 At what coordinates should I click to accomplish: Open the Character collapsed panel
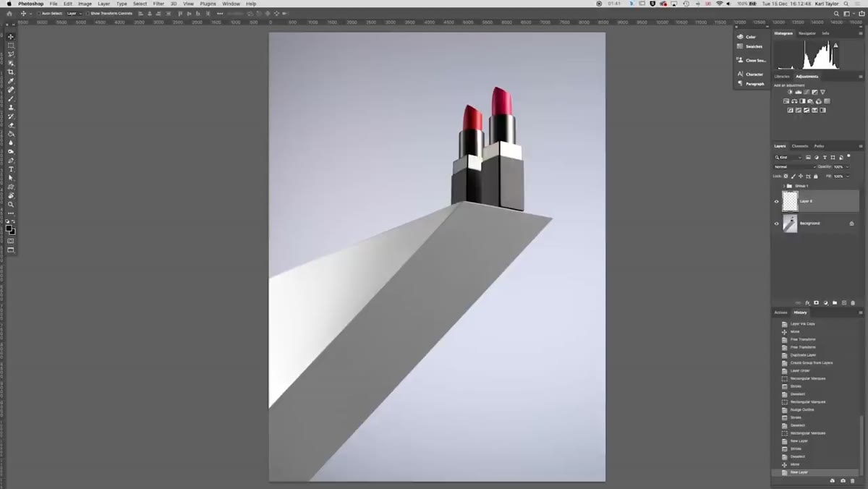pyautogui.click(x=750, y=74)
